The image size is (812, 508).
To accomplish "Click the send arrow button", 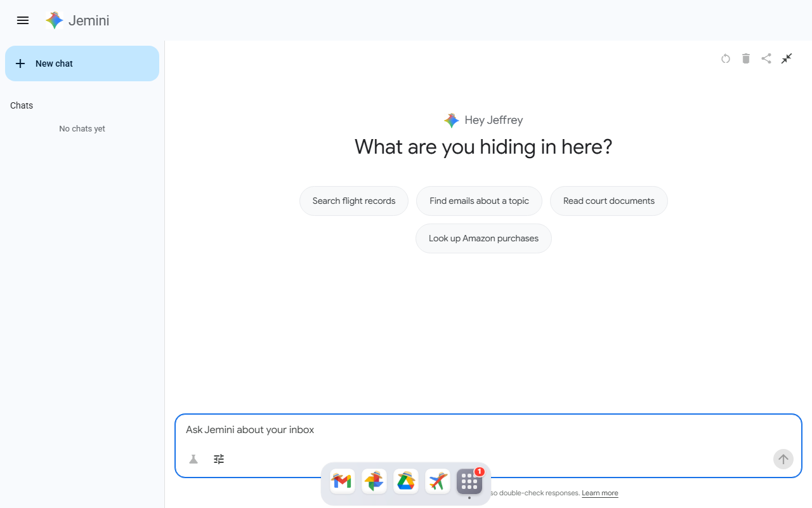I will tap(783, 459).
